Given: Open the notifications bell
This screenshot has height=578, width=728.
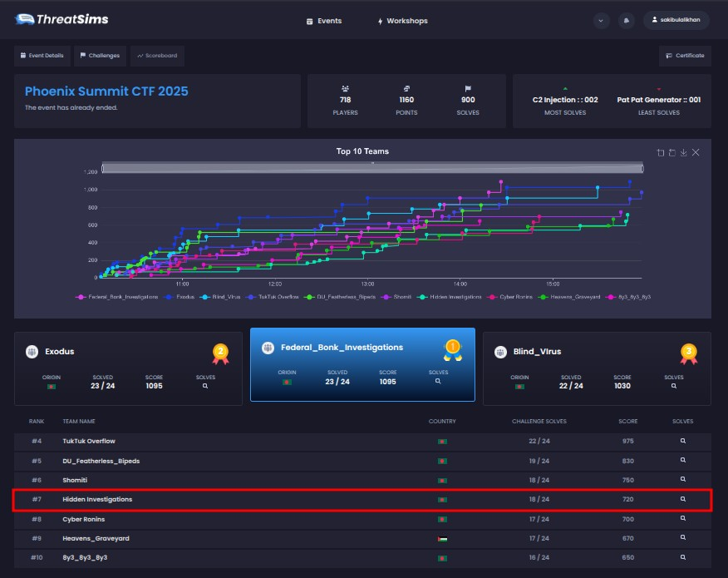Looking at the screenshot, I should coord(627,21).
